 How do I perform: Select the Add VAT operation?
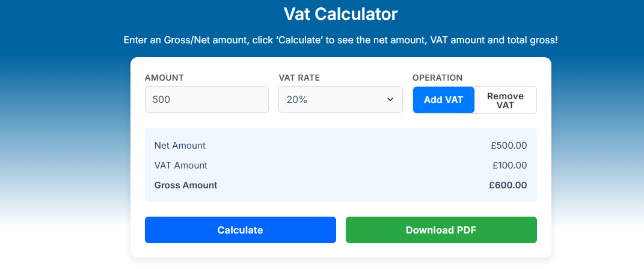coord(443,100)
